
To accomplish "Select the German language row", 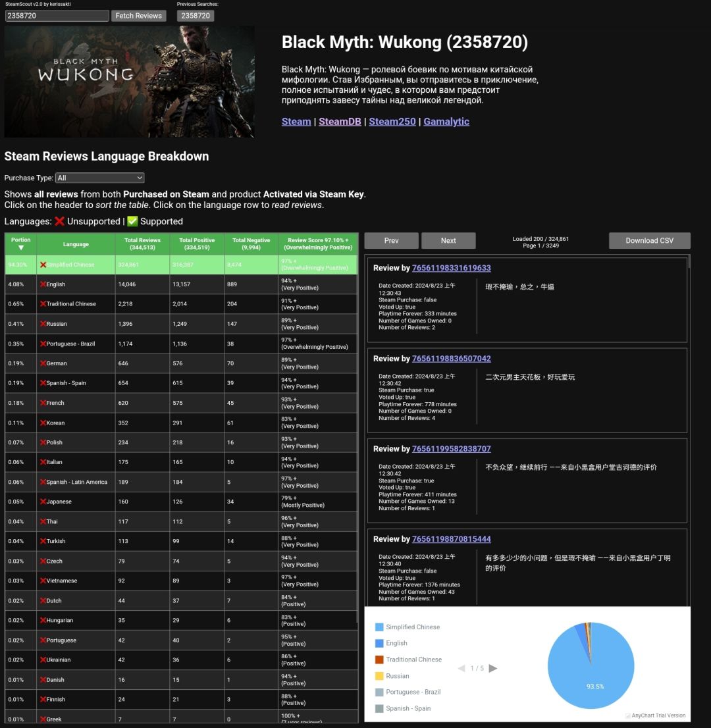I will point(181,363).
